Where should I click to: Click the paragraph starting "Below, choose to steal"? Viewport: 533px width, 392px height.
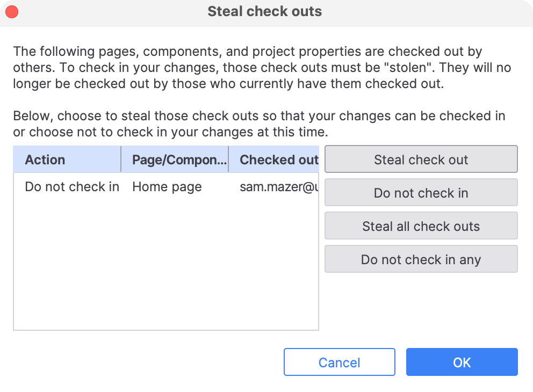pos(259,124)
